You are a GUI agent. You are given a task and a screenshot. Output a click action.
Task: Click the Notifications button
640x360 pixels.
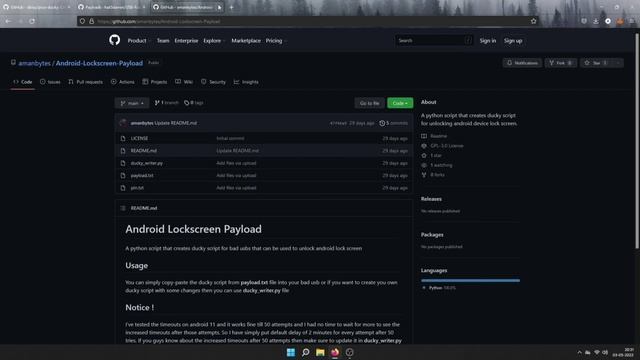pos(522,63)
